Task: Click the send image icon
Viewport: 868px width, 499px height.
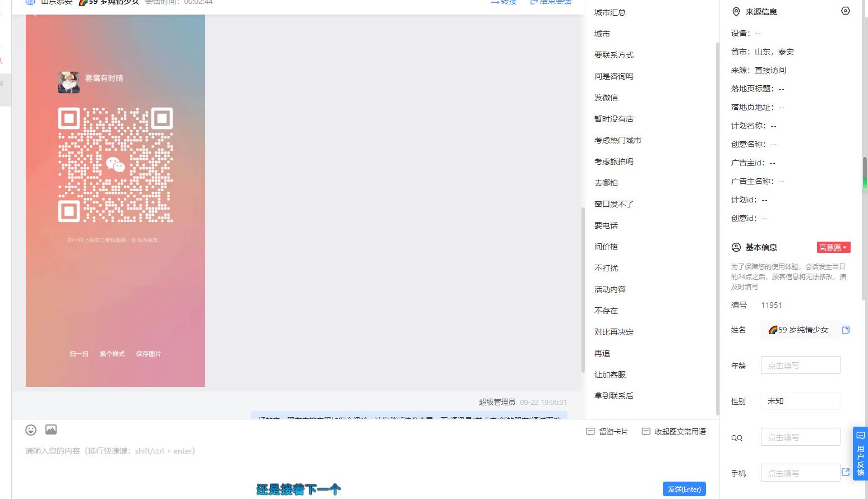Action: (x=51, y=430)
